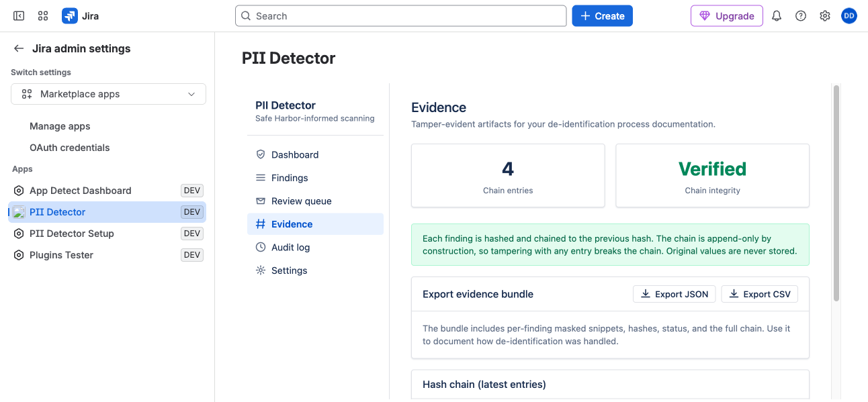The image size is (868, 402).
Task: Open the settings gear in the top bar
Action: point(825,16)
